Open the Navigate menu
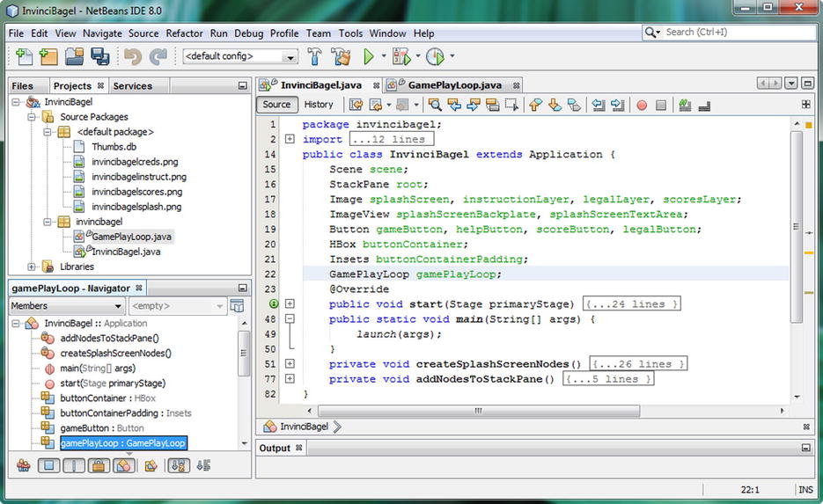This screenshot has height=504, width=823. 102,33
